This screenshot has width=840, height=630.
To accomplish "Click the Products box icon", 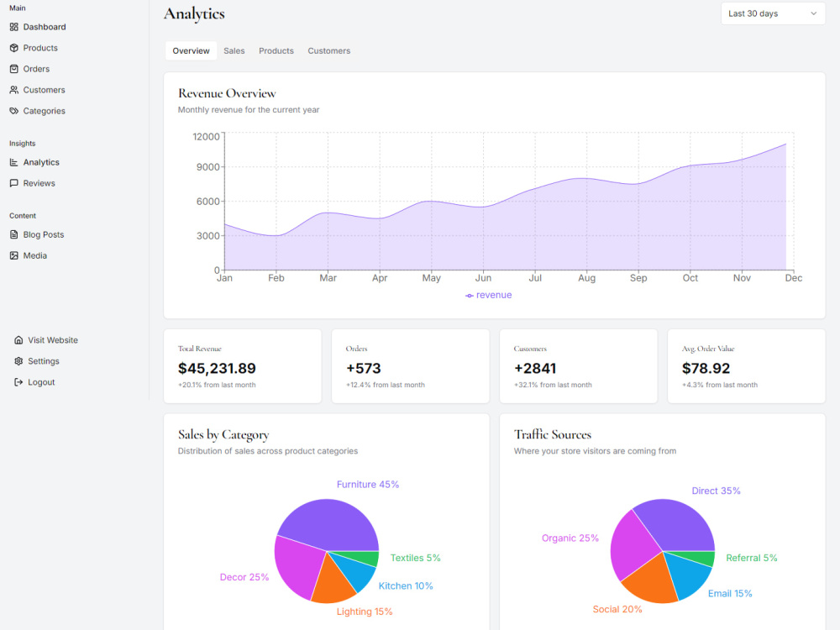I will [14, 48].
